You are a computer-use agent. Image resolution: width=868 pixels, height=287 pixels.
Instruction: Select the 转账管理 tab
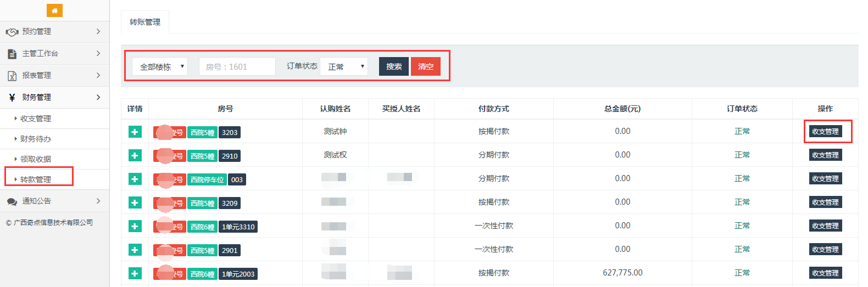click(145, 22)
